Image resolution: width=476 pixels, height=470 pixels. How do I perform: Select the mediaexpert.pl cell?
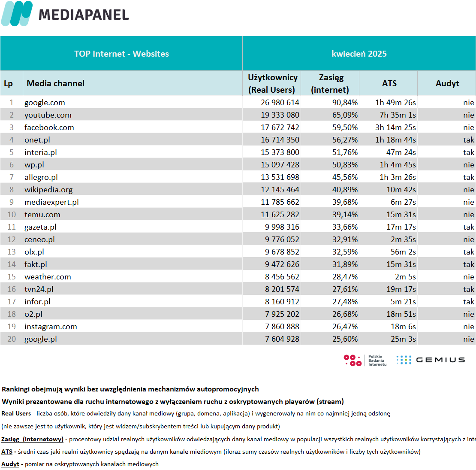click(x=51, y=202)
